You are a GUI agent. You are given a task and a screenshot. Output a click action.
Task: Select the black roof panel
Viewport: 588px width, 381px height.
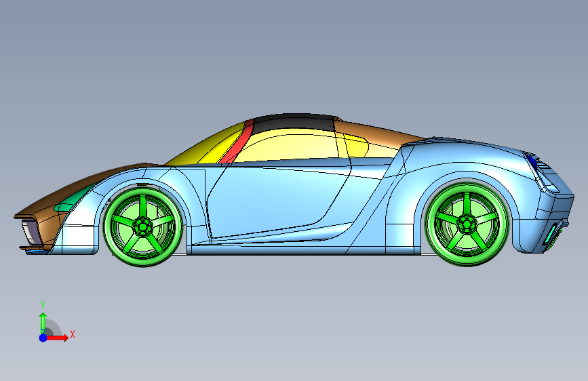[x=294, y=123]
